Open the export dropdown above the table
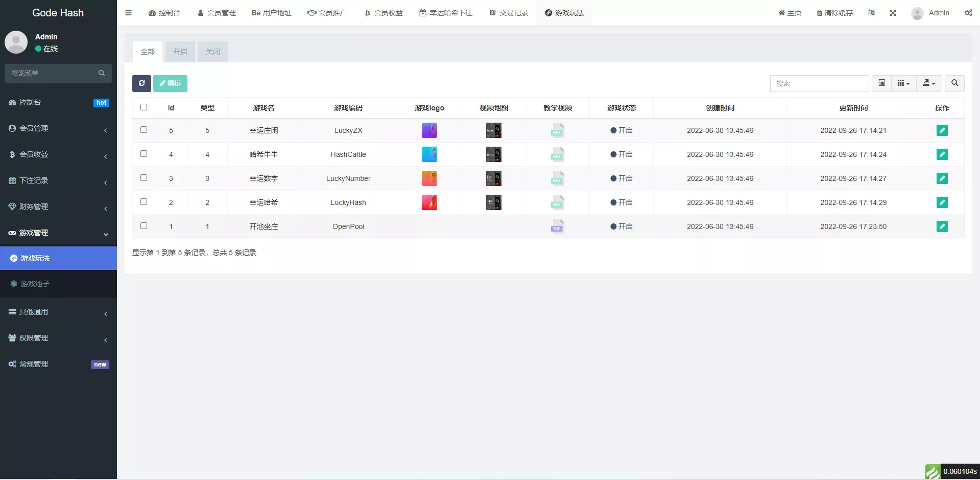The width and height of the screenshot is (980, 480). 928,83
